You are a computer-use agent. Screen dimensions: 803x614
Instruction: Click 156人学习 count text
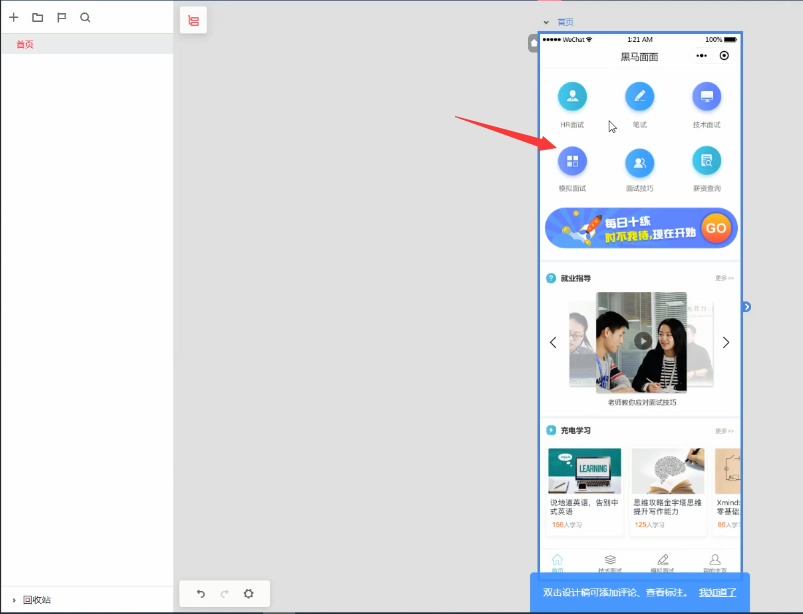(567, 524)
